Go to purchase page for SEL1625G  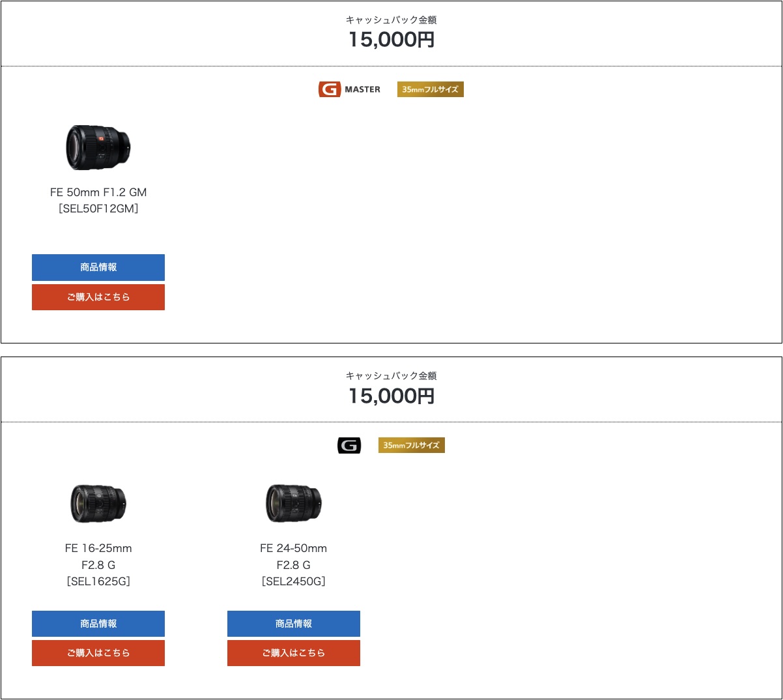coord(98,653)
